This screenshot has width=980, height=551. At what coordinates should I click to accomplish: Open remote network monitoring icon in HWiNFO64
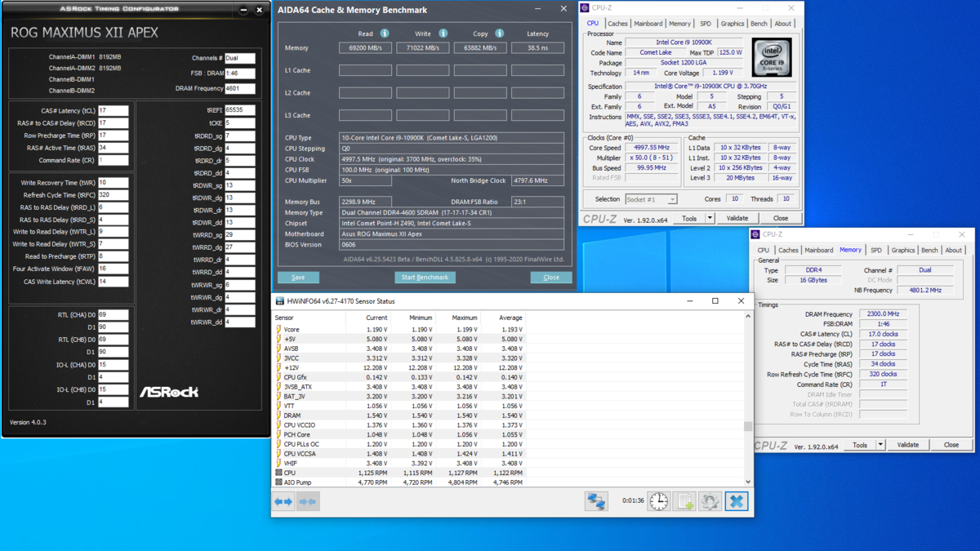tap(596, 501)
